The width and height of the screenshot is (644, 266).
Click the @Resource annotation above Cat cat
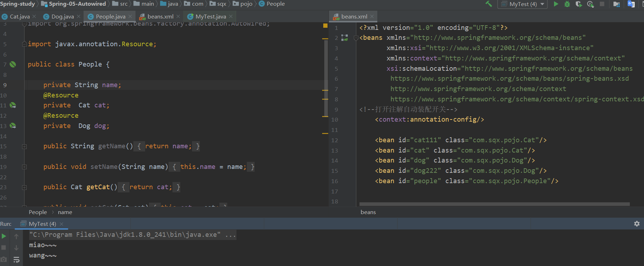point(61,95)
